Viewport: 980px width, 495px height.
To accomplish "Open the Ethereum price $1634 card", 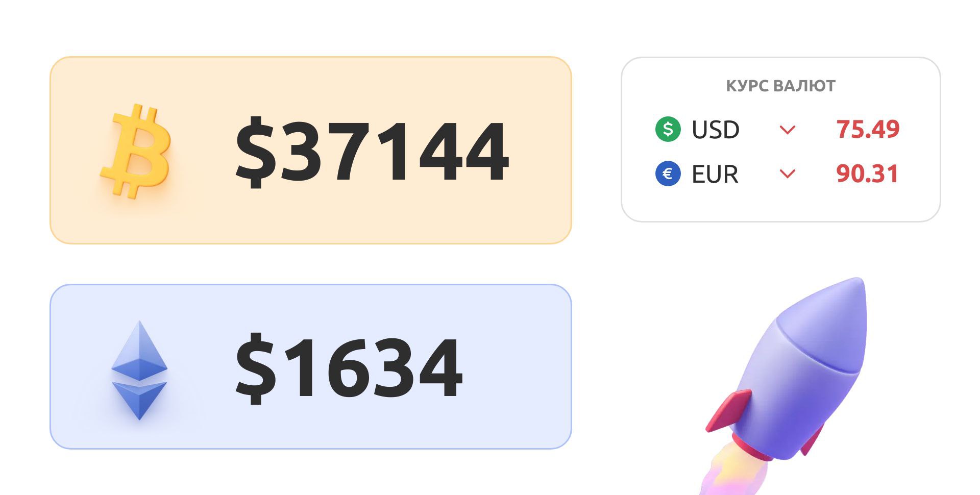I will (x=311, y=366).
